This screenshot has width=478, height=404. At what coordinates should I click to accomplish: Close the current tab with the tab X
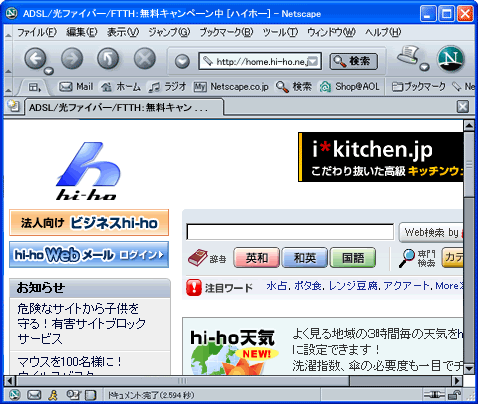tap(463, 107)
